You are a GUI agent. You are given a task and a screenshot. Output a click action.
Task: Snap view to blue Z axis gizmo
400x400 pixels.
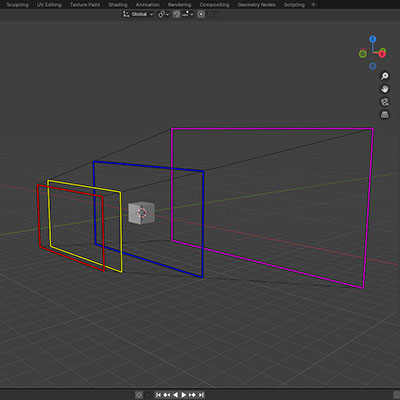tap(373, 39)
